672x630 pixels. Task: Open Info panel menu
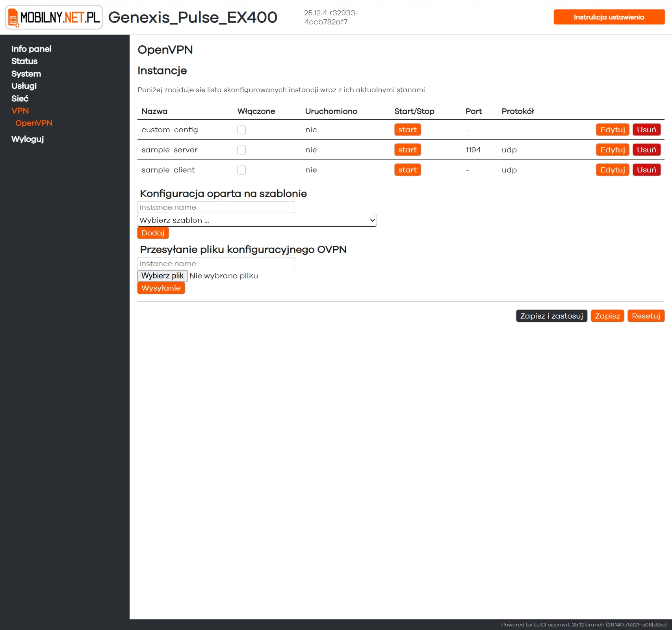point(32,49)
